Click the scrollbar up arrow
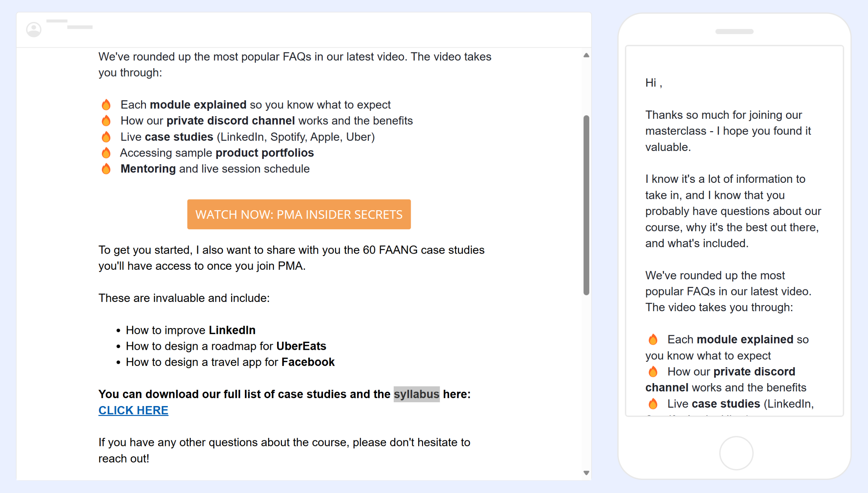The width and height of the screenshot is (868, 493). (586, 55)
